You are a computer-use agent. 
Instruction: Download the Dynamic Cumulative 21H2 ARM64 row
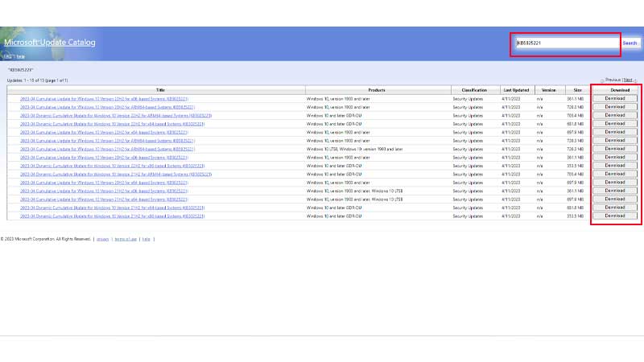(x=615, y=174)
